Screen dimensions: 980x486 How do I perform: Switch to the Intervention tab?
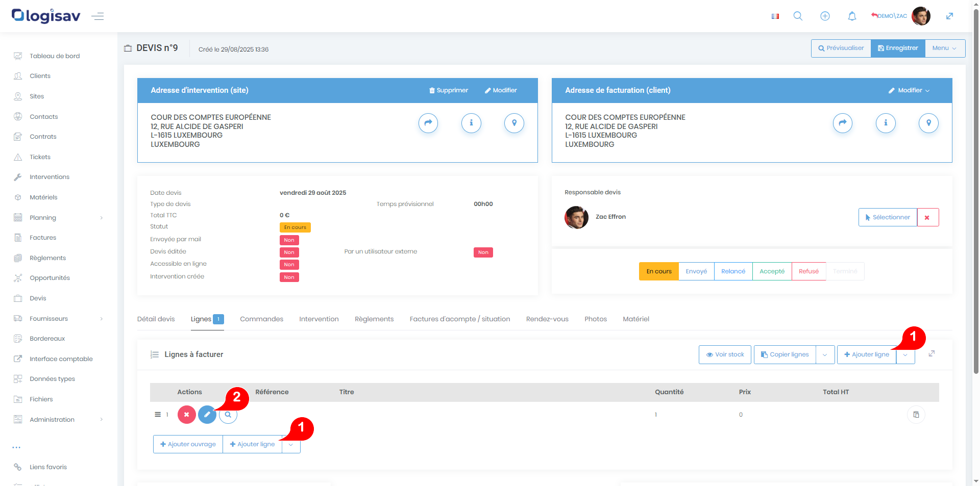point(319,319)
